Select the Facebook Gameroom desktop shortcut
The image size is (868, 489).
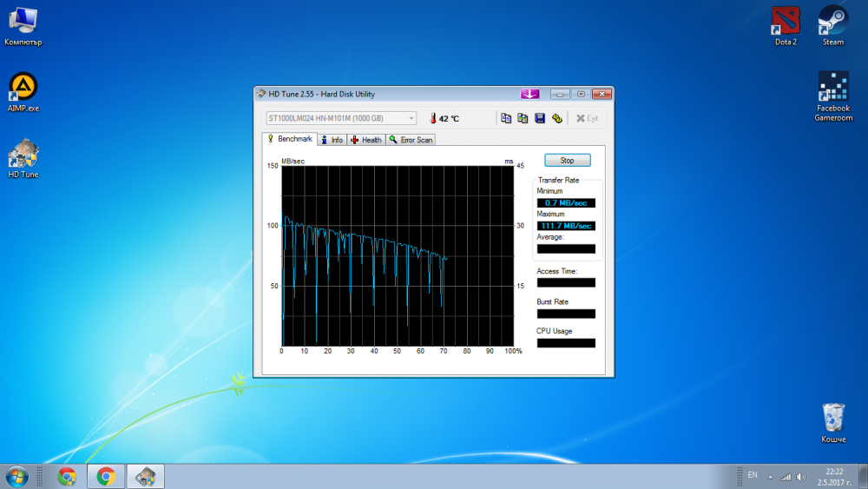click(x=833, y=96)
